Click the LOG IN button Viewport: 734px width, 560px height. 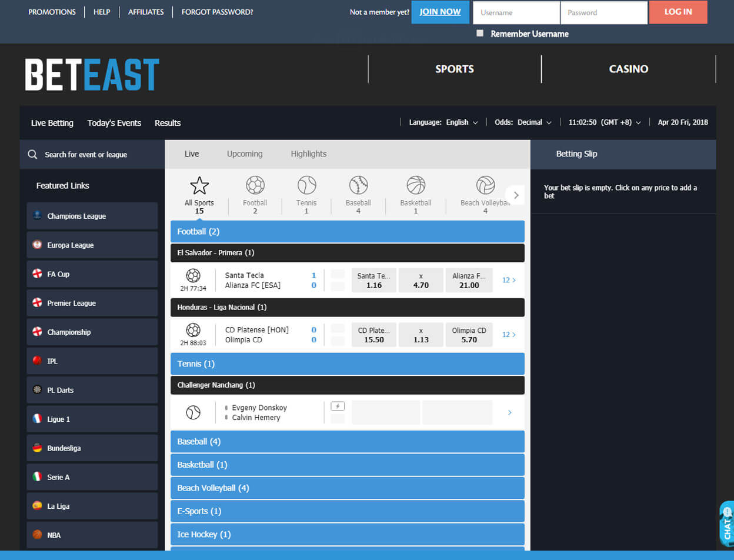678,12
